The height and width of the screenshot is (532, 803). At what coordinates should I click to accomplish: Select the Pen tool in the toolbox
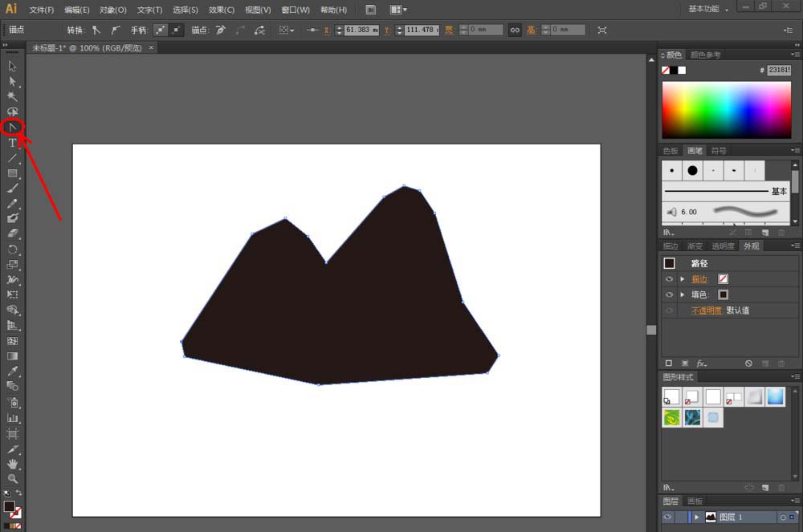13,127
